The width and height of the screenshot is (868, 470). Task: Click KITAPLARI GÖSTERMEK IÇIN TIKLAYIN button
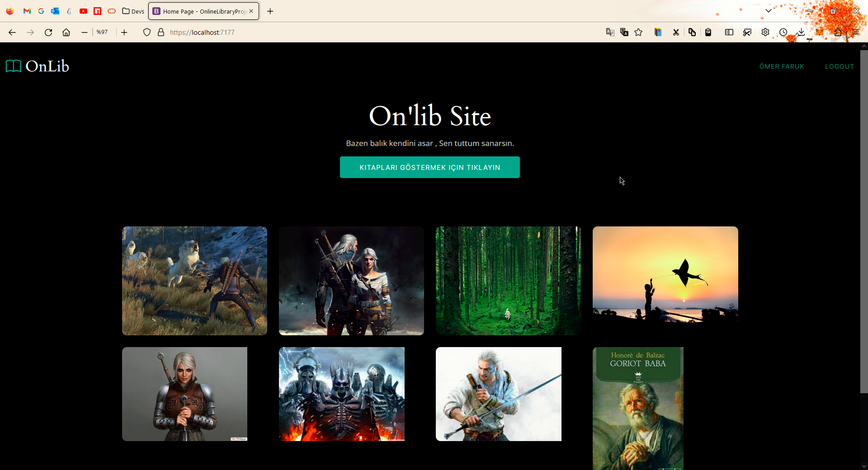430,167
